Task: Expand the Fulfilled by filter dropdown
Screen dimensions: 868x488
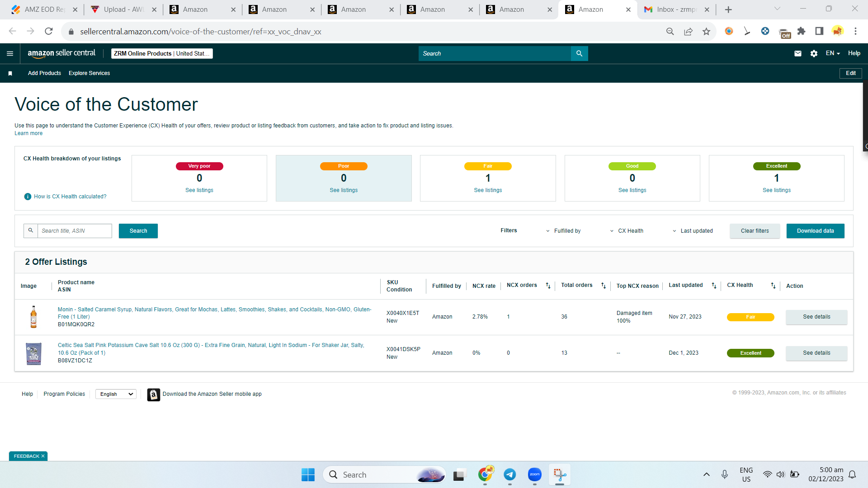Action: pyautogui.click(x=563, y=231)
